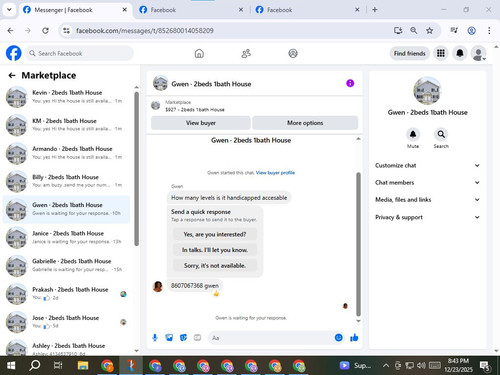This screenshot has width=500, height=375.
Task: Open the browser zoom magnifier icon
Action: (x=414, y=31)
